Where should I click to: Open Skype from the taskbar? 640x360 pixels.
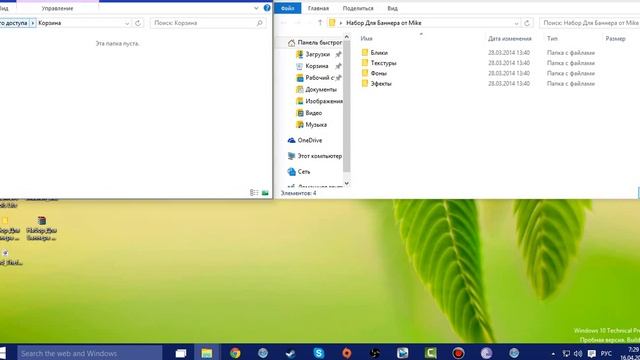318,353
